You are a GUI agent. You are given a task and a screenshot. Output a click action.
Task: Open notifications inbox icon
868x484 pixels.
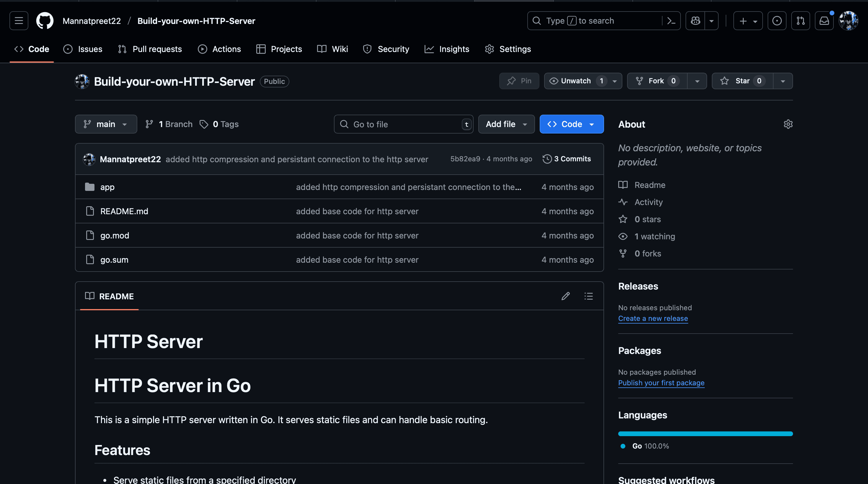coord(824,21)
